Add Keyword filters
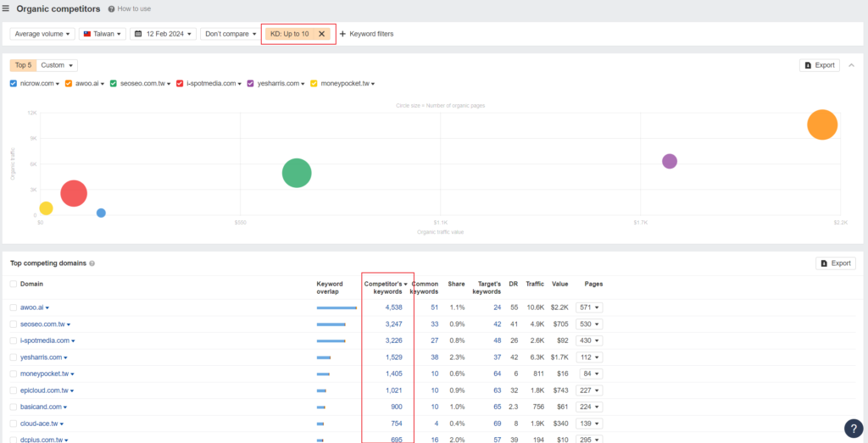 pyautogui.click(x=366, y=34)
